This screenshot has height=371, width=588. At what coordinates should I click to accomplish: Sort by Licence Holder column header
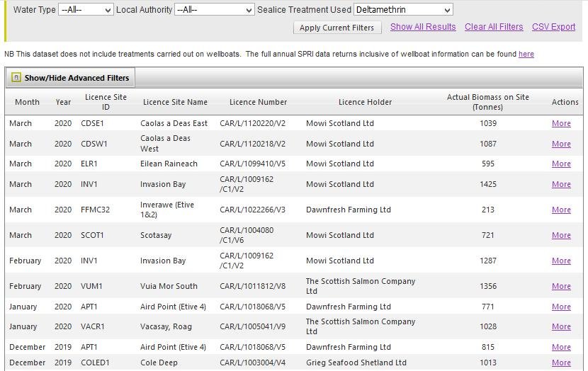pos(365,102)
